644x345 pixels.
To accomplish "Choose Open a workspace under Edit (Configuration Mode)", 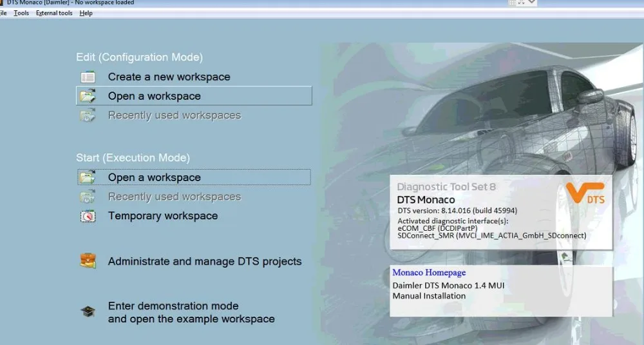I will (194, 96).
